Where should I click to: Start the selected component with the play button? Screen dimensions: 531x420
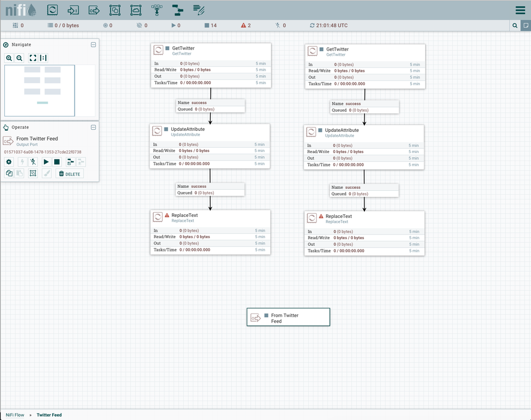click(x=46, y=162)
